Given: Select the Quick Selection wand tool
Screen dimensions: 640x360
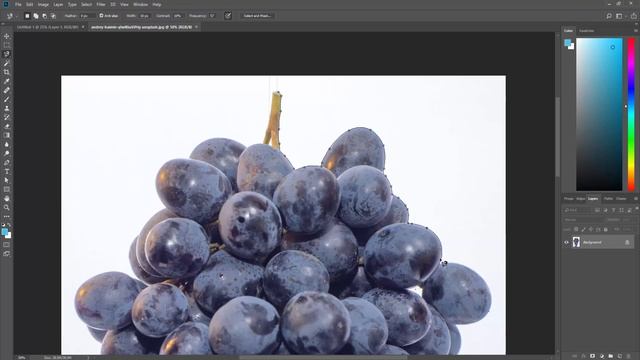Looking at the screenshot, I should click(7, 63).
